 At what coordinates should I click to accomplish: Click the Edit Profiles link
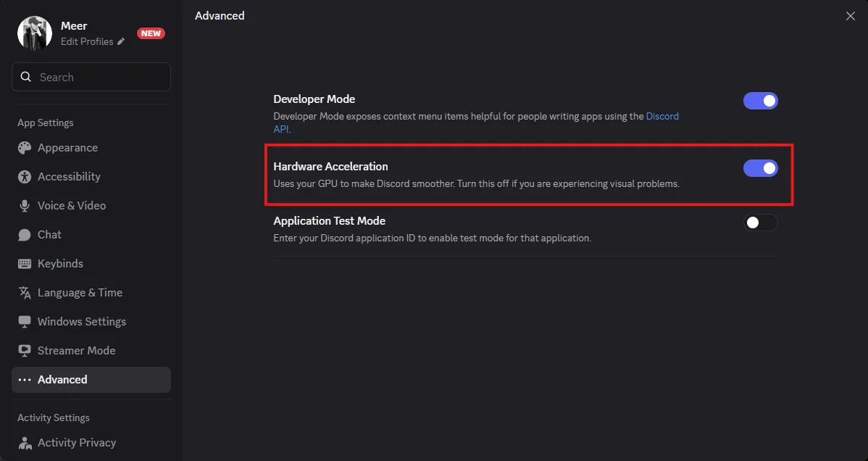click(x=87, y=42)
